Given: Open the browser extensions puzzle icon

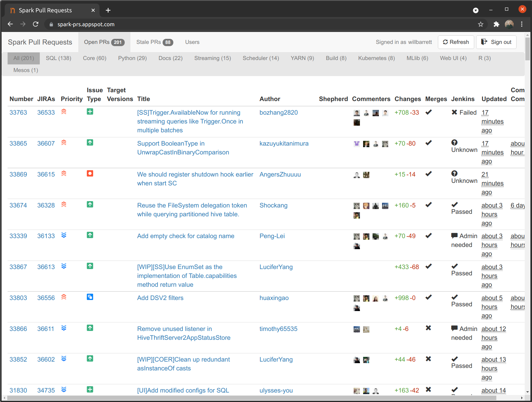Looking at the screenshot, I should (496, 24).
